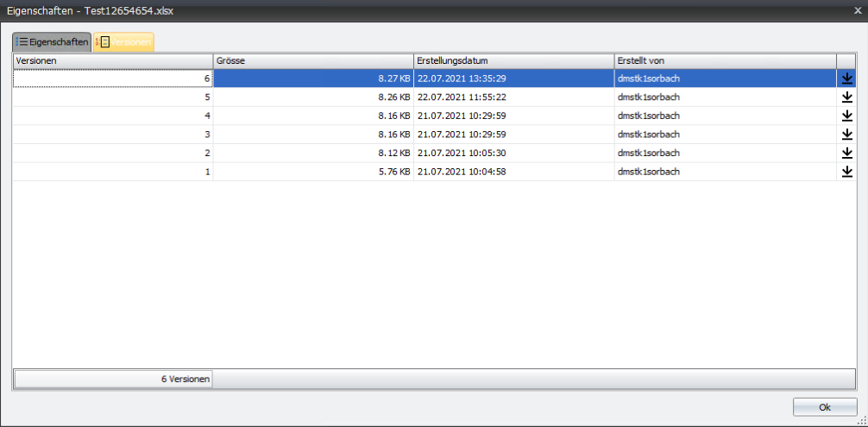Click the 8.16 KB size of version 4
This screenshot has width=868, height=427.
click(x=313, y=116)
